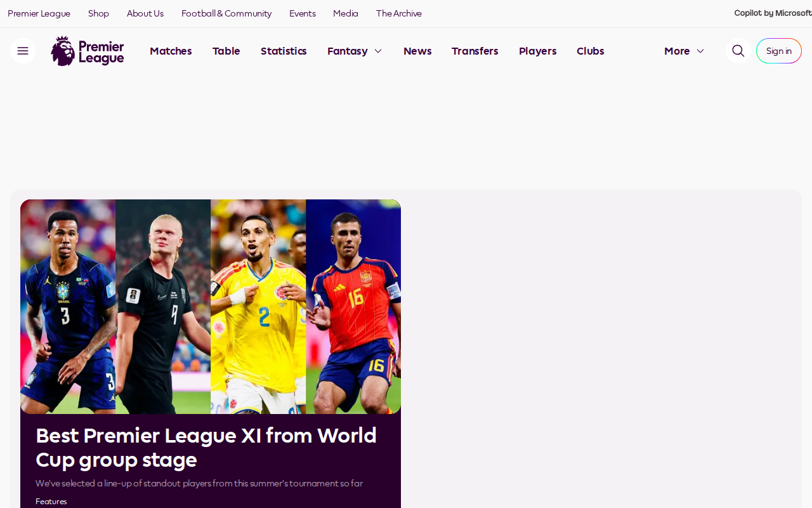
Task: Select Statistics in navigation bar
Action: 284,51
